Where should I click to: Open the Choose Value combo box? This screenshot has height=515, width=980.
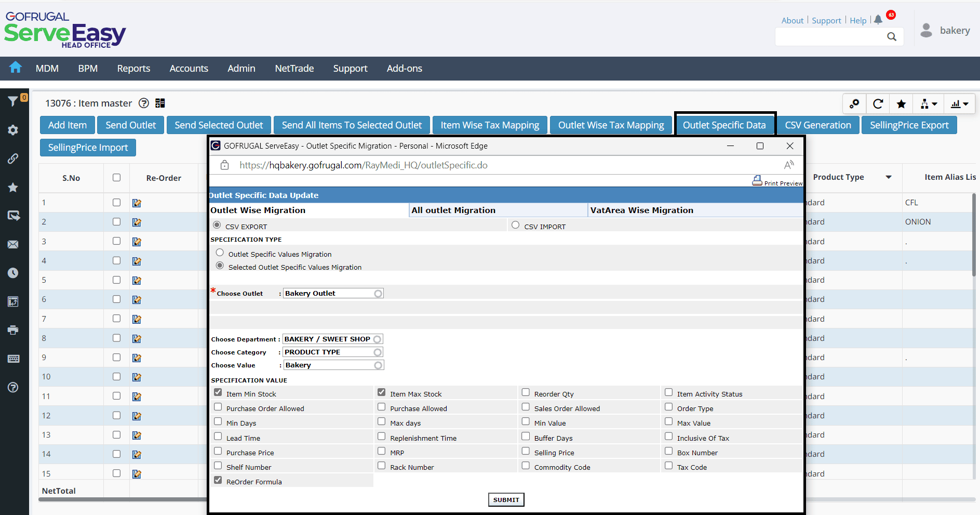pyautogui.click(x=333, y=365)
